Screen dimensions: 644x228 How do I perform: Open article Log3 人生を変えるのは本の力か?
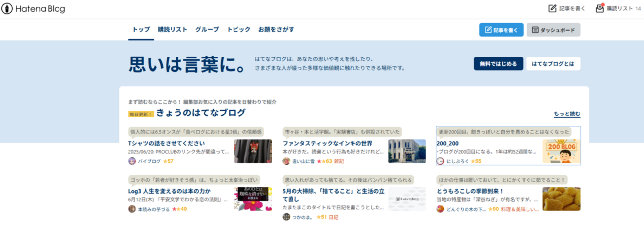169,191
